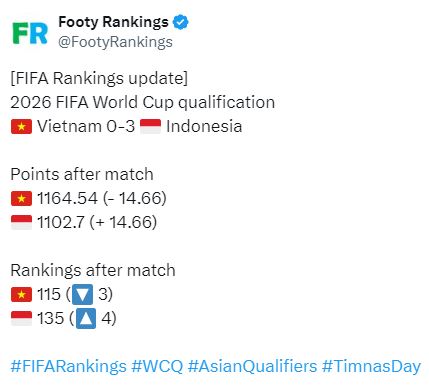Click the blue up-arrow emoji by 135
This screenshot has height=391, width=429.
[x=86, y=319]
